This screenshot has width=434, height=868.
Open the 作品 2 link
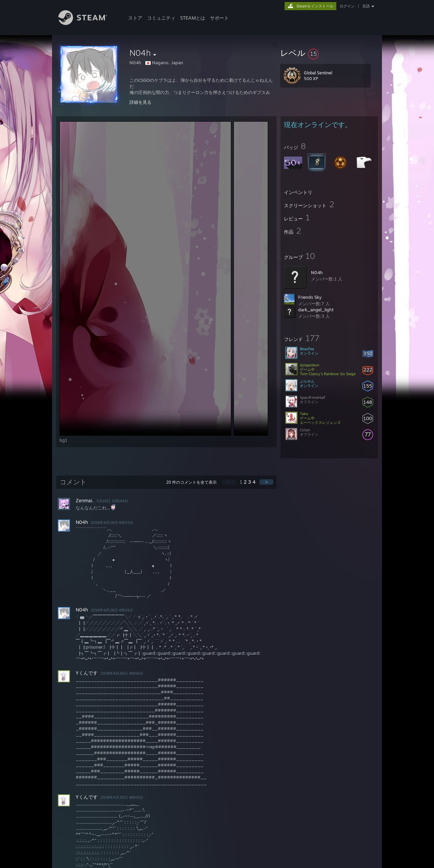292,231
